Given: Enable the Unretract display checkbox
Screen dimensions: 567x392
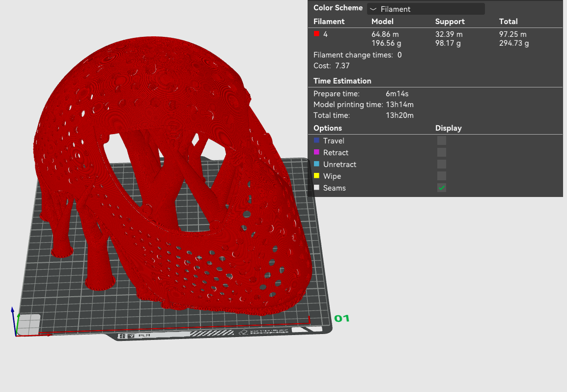Looking at the screenshot, I should [442, 164].
